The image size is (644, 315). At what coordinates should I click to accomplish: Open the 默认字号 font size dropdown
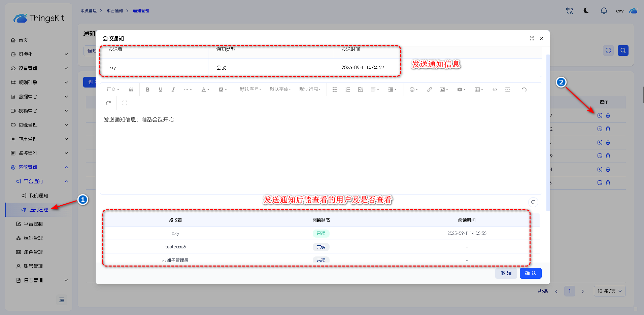coord(250,90)
